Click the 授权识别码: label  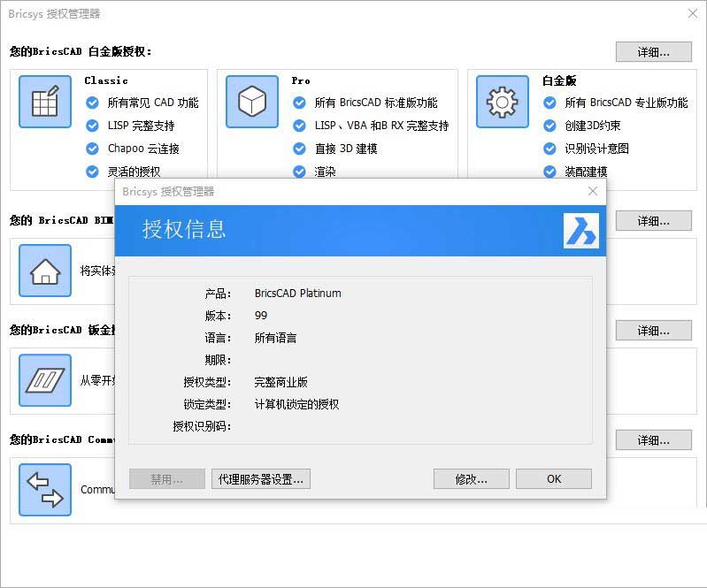[202, 426]
